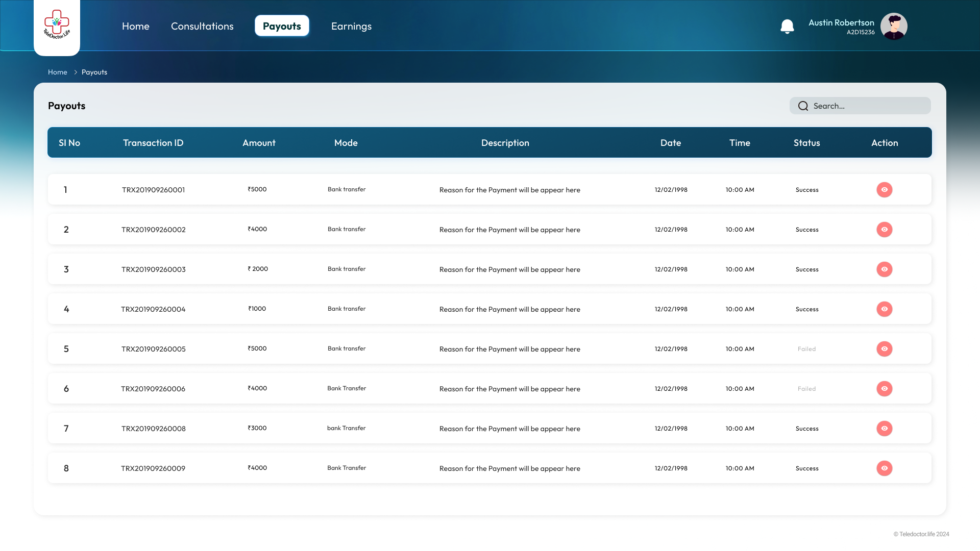Viewport: 980px width, 551px height.
Task: Select transaction ID TRX201909260005
Action: (x=154, y=349)
